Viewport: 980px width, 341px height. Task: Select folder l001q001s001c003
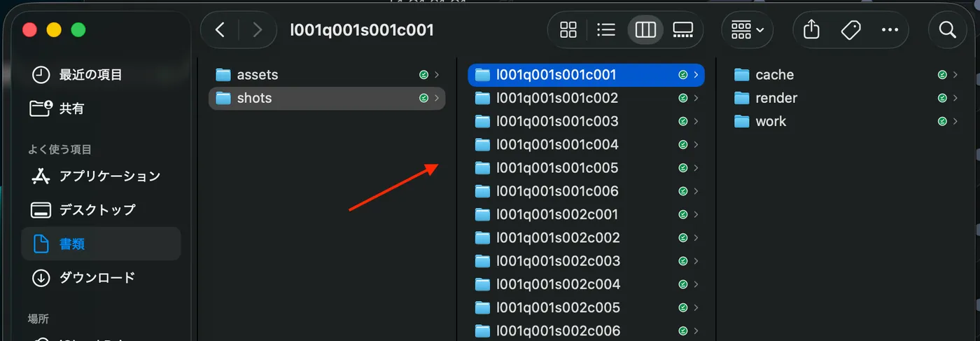(586, 121)
